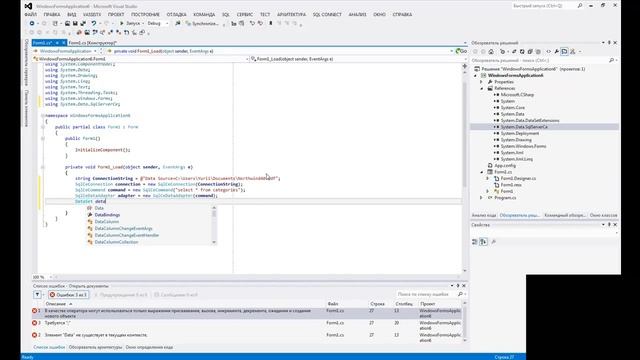Viewport: 640px width, 360px height.
Task: Expand the Program.cs node
Action: [482, 198]
